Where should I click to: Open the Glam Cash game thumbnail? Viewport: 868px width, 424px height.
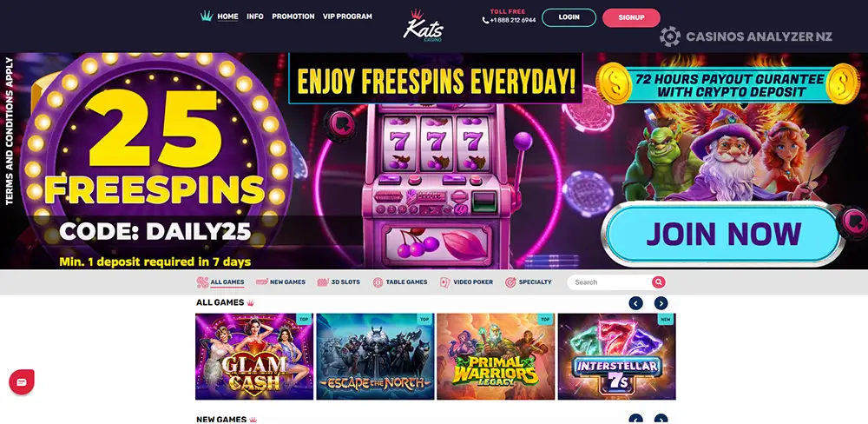point(254,356)
